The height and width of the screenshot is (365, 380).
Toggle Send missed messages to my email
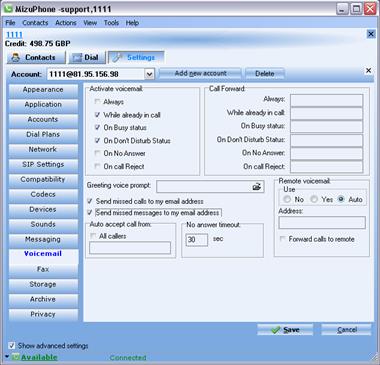pyautogui.click(x=89, y=212)
